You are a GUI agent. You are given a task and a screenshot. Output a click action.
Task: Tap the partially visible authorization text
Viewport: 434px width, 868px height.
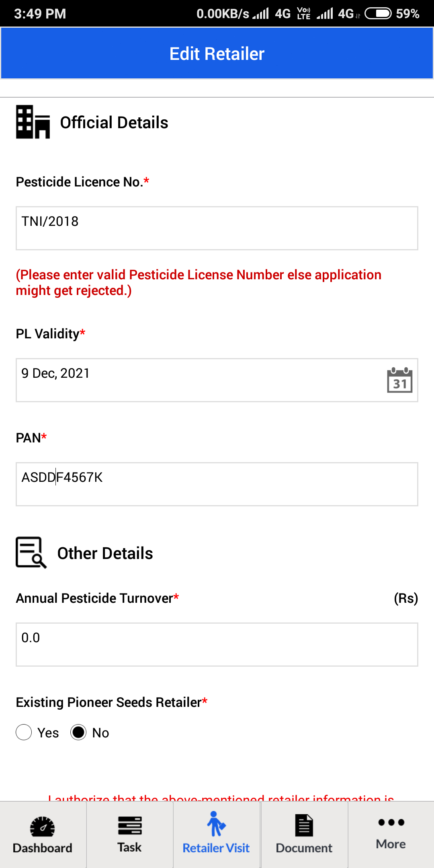pyautogui.click(x=221, y=797)
